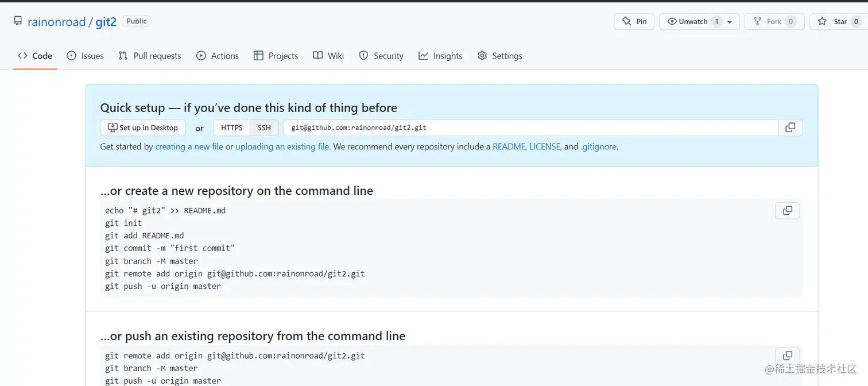
Task: Go to the Actions tab
Action: [x=217, y=56]
